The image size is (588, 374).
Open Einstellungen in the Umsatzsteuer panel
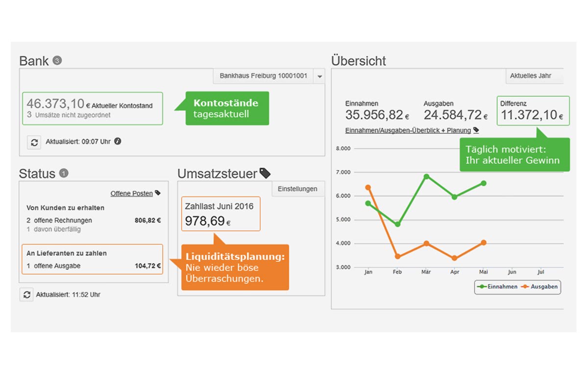(x=297, y=189)
